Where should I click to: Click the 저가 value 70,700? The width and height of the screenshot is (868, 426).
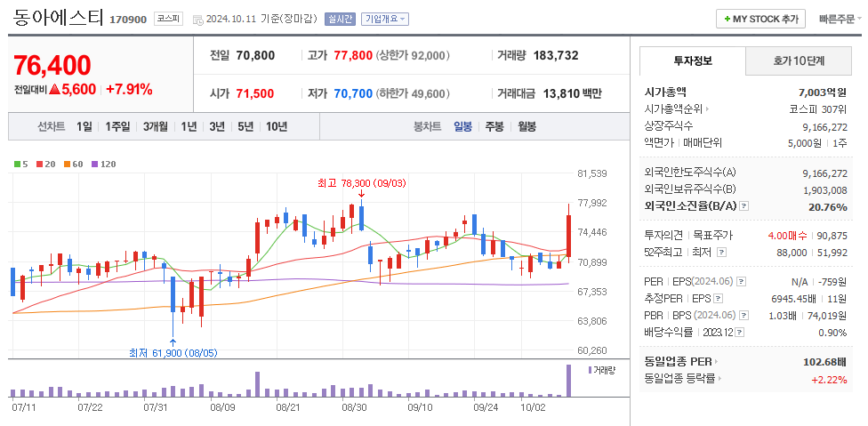coord(353,93)
